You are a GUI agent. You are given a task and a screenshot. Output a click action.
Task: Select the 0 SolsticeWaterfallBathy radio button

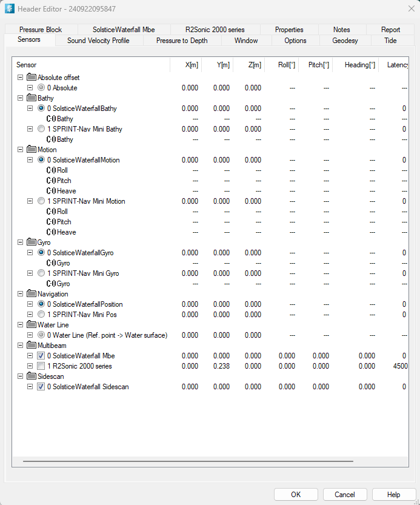pos(41,108)
